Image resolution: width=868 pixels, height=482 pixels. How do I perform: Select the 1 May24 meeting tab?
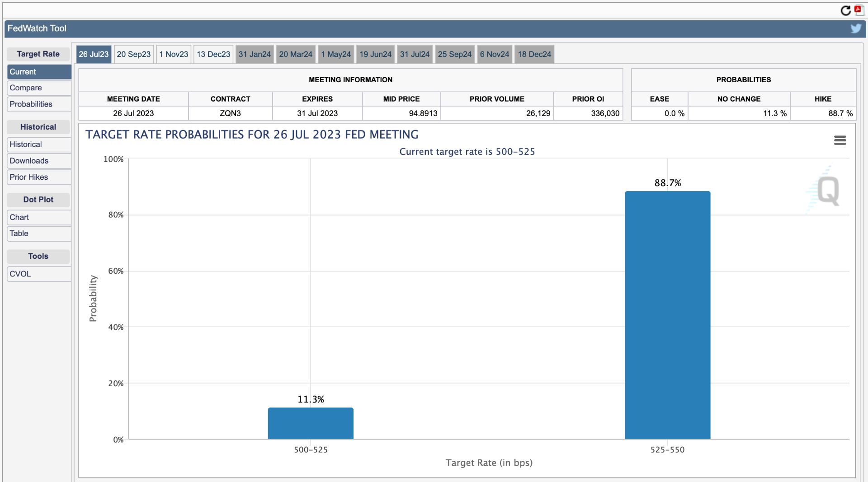click(x=336, y=54)
